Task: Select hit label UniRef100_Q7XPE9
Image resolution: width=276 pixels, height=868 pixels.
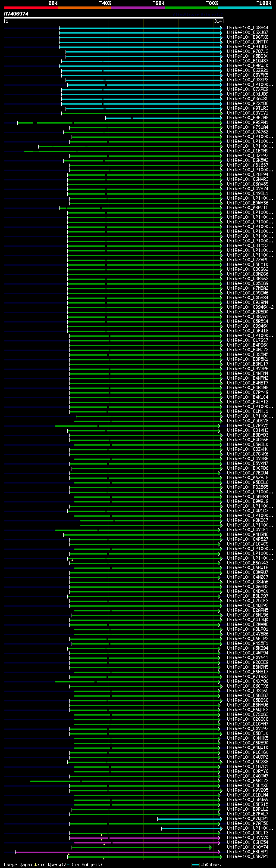Action: click(248, 89)
